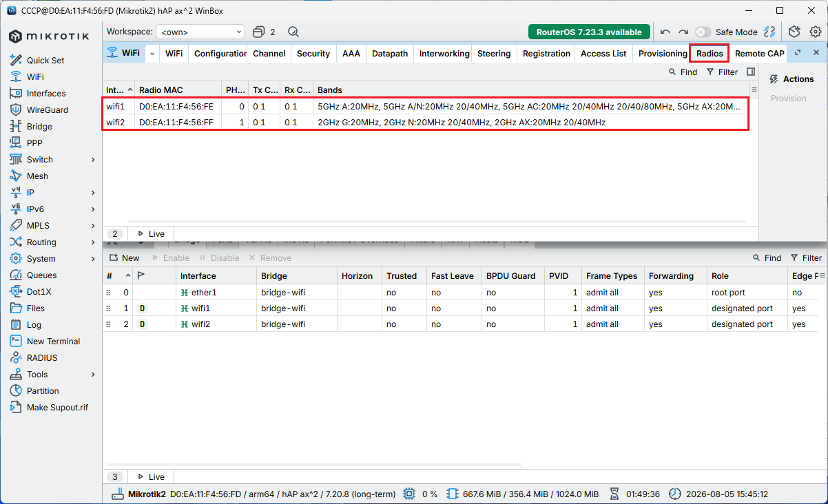Image resolution: width=828 pixels, height=504 pixels.
Task: Open the Files sidebar entry
Action: (36, 308)
